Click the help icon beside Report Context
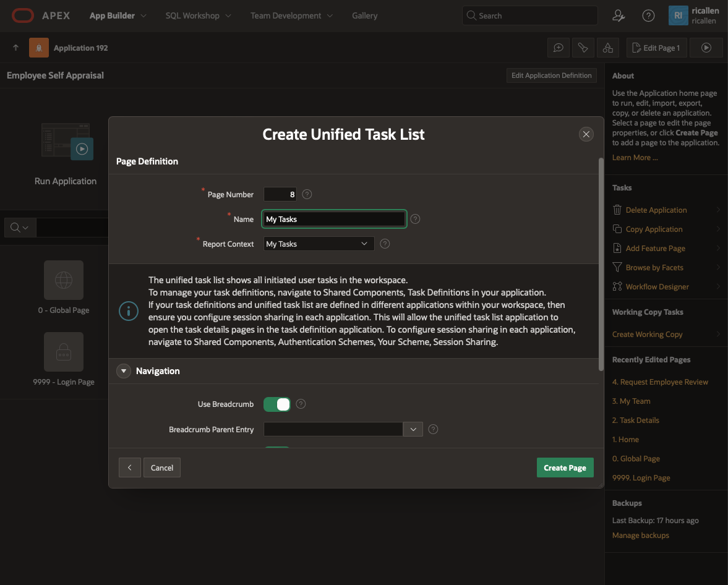 click(x=385, y=244)
